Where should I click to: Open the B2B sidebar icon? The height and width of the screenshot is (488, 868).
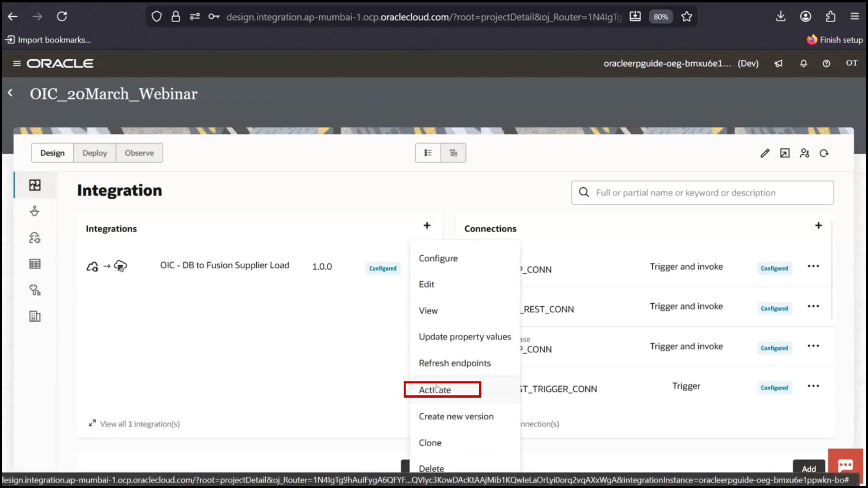click(x=35, y=316)
